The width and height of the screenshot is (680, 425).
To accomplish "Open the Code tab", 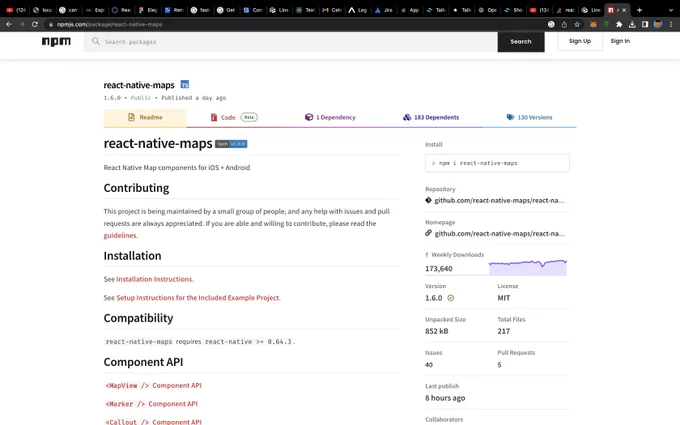I will tap(234, 118).
